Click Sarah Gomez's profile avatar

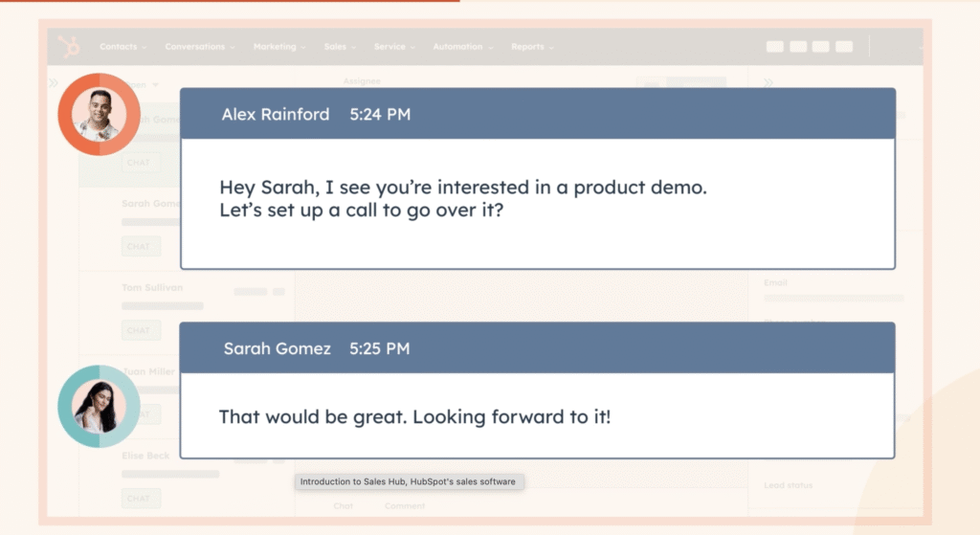click(99, 406)
